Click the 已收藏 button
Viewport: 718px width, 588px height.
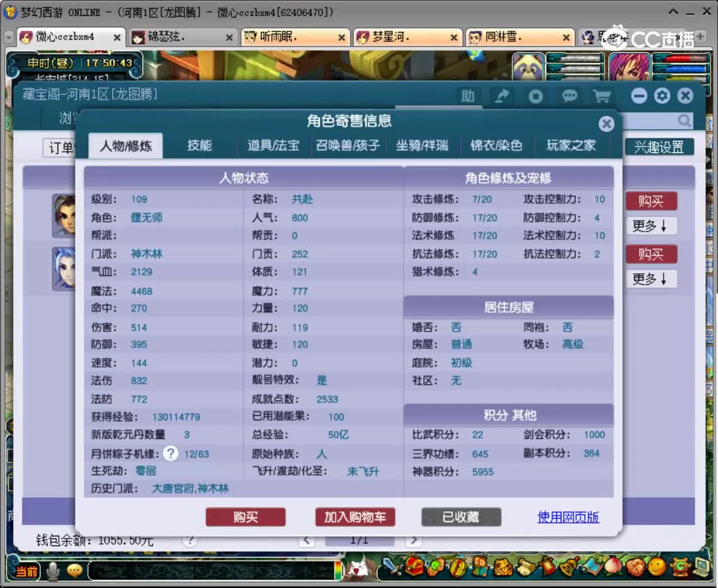(461, 517)
